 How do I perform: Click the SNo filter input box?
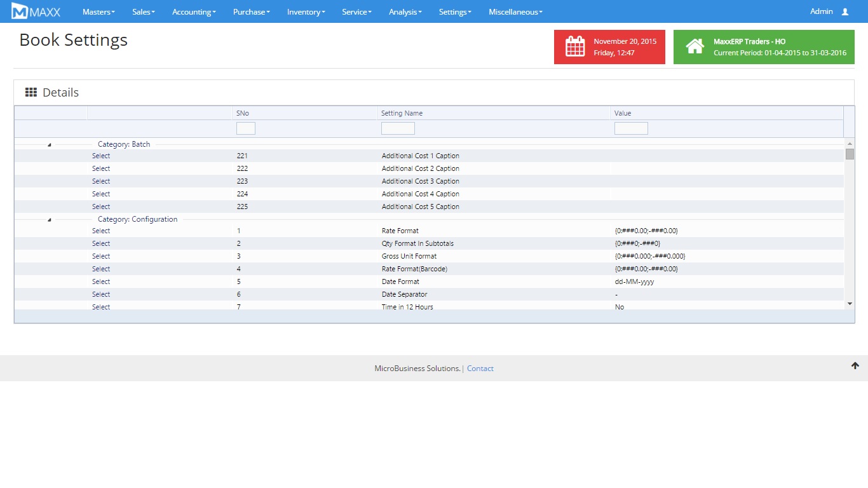pos(245,128)
